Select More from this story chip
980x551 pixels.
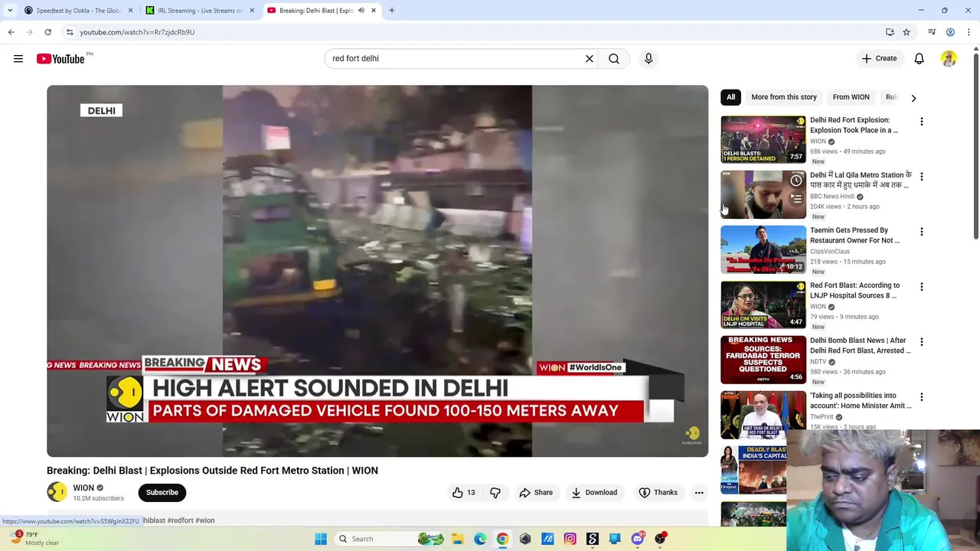tap(784, 97)
